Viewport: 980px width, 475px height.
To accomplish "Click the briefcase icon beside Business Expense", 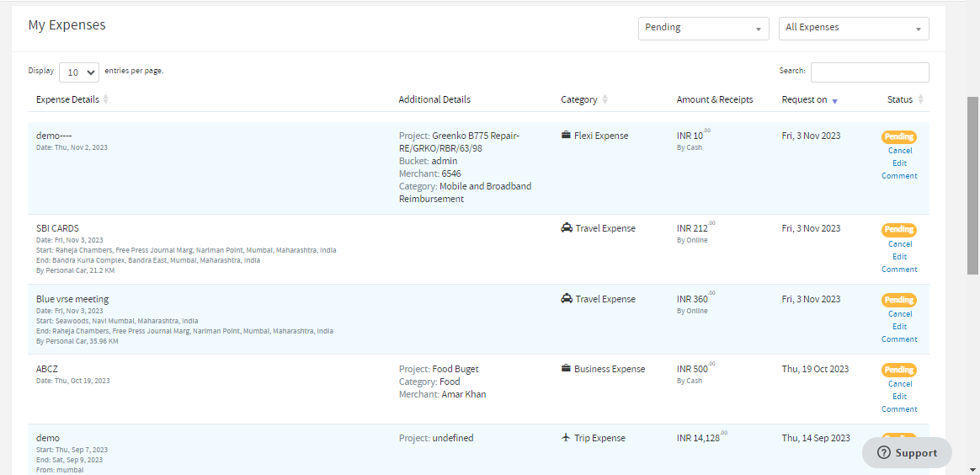I will point(566,369).
